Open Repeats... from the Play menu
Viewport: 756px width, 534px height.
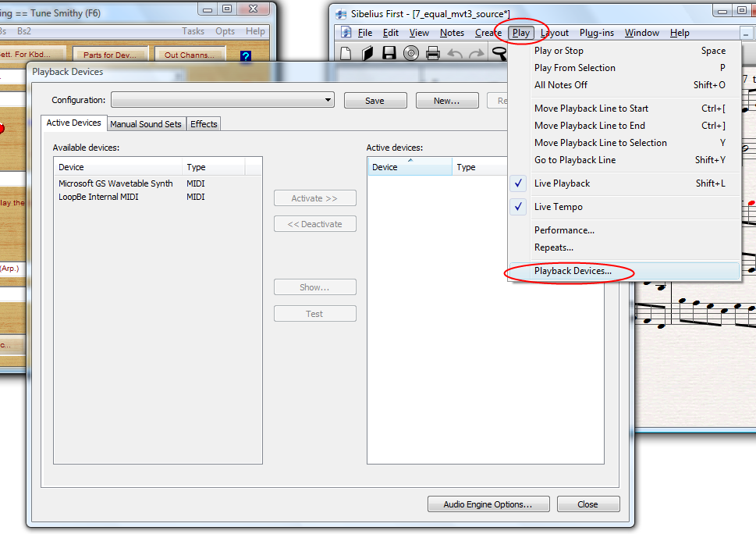tap(625, 247)
